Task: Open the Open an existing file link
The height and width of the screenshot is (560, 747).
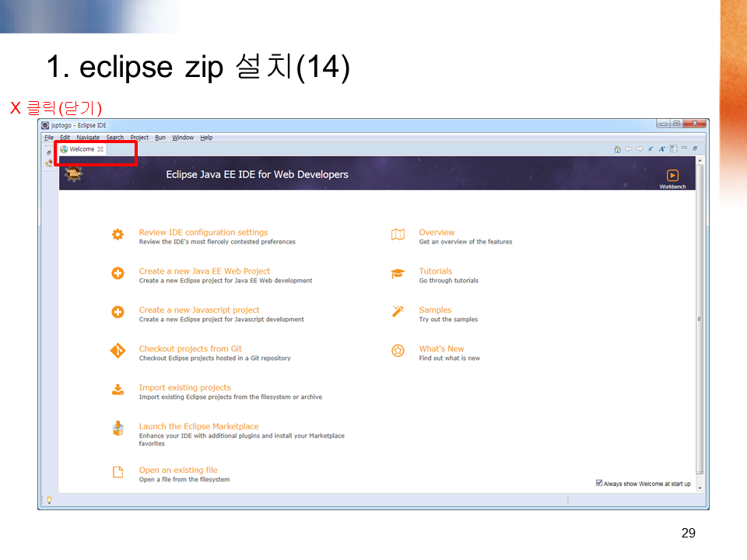Action: click(178, 470)
